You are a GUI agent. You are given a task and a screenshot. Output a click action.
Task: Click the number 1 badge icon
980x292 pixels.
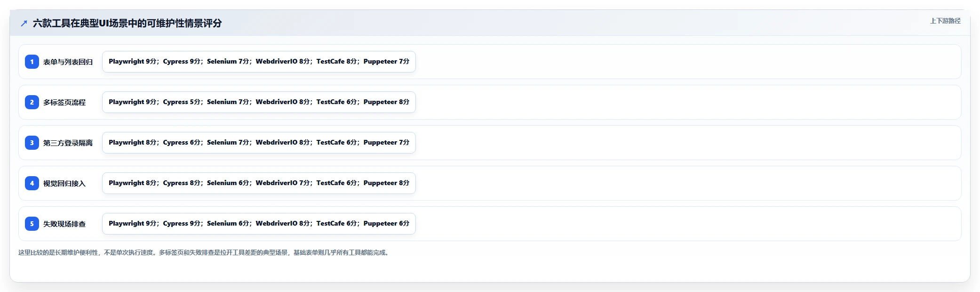pyautogui.click(x=32, y=62)
